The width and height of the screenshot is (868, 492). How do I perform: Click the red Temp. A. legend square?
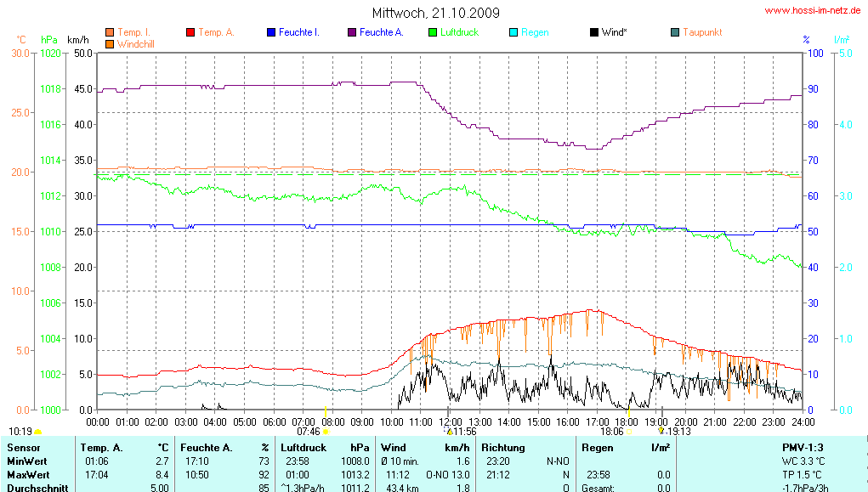click(x=190, y=33)
